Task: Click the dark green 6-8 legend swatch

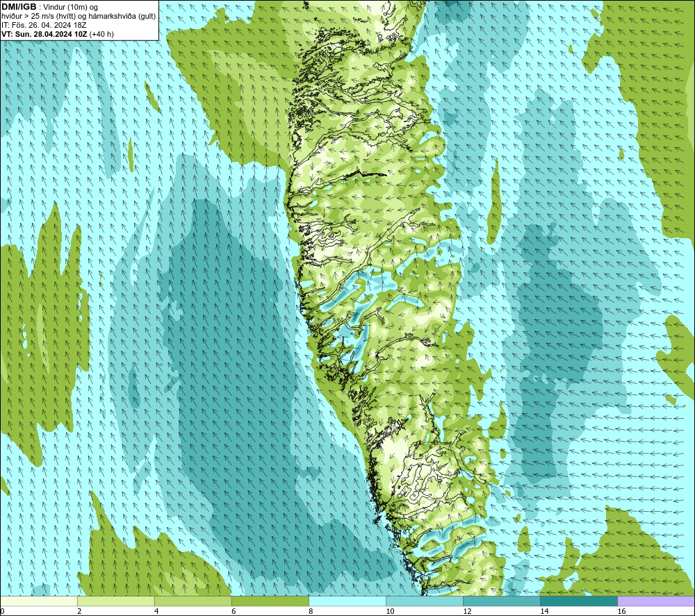Action: point(270,601)
